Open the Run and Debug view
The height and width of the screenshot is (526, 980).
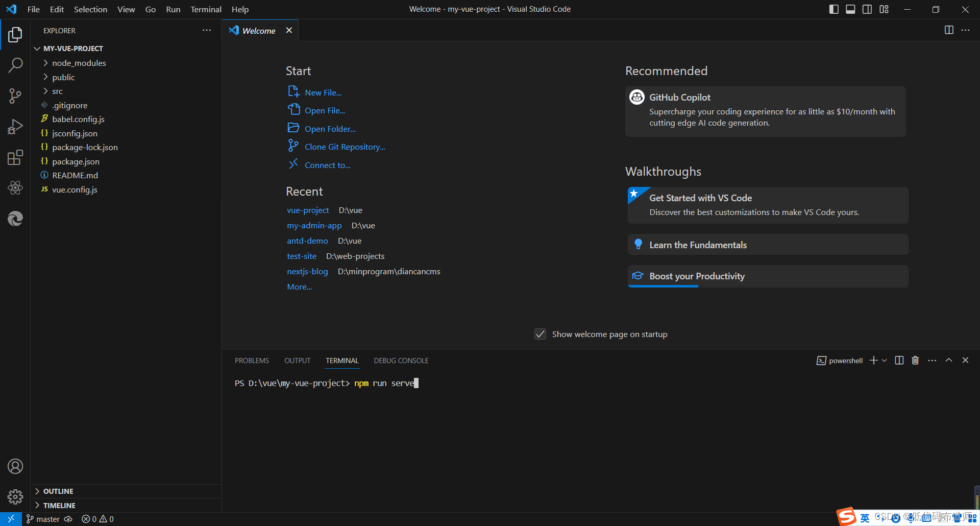tap(15, 127)
